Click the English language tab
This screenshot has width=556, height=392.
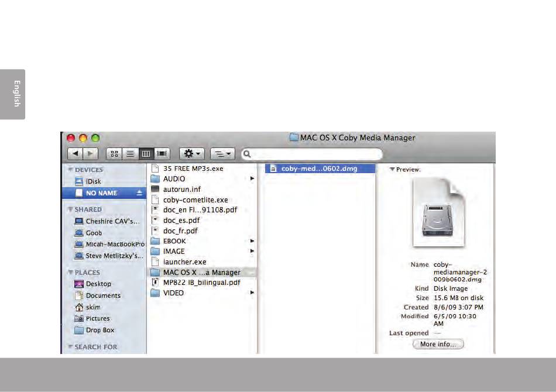point(12,94)
